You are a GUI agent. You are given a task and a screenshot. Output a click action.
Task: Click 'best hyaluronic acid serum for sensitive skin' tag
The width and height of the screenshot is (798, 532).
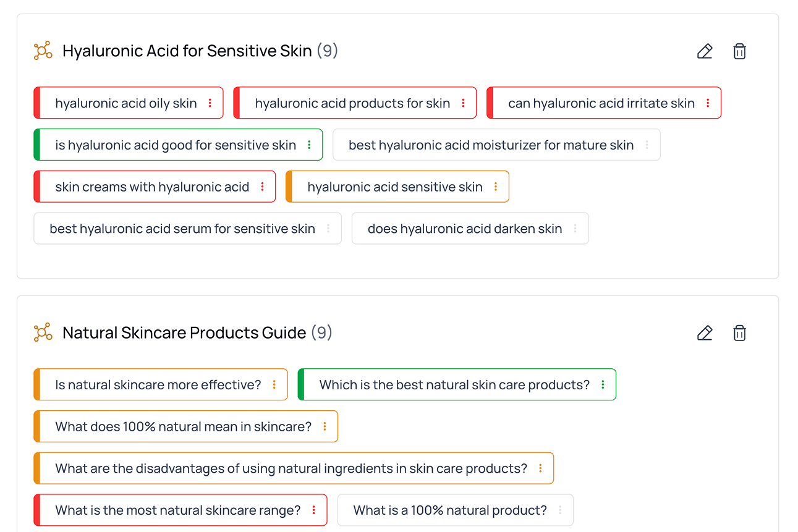coord(182,229)
